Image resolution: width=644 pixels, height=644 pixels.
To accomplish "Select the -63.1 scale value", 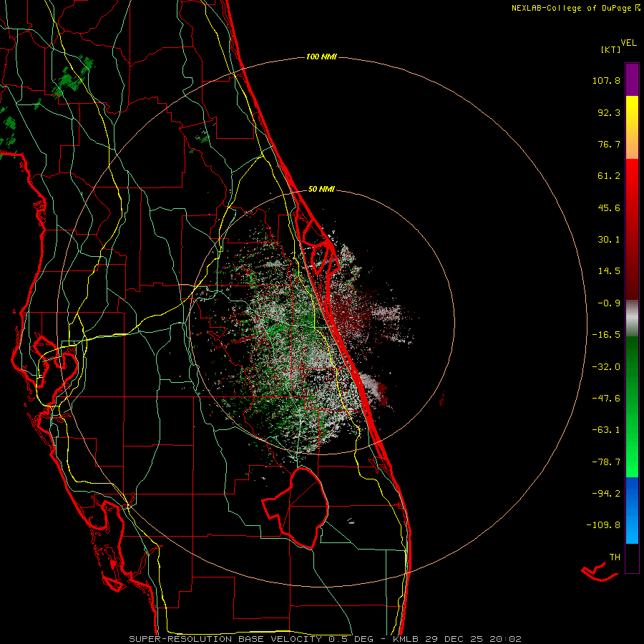I will tap(606, 430).
